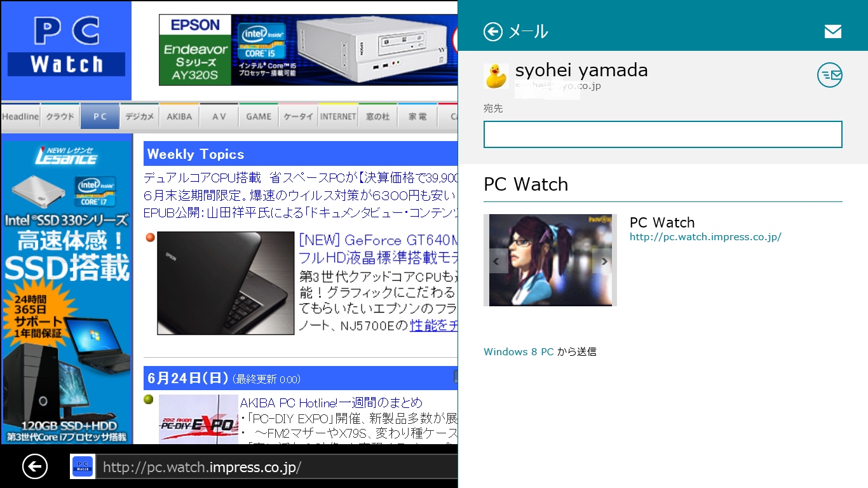Open the AKIBA navigation tab
The height and width of the screenshot is (488, 868).
tap(179, 117)
